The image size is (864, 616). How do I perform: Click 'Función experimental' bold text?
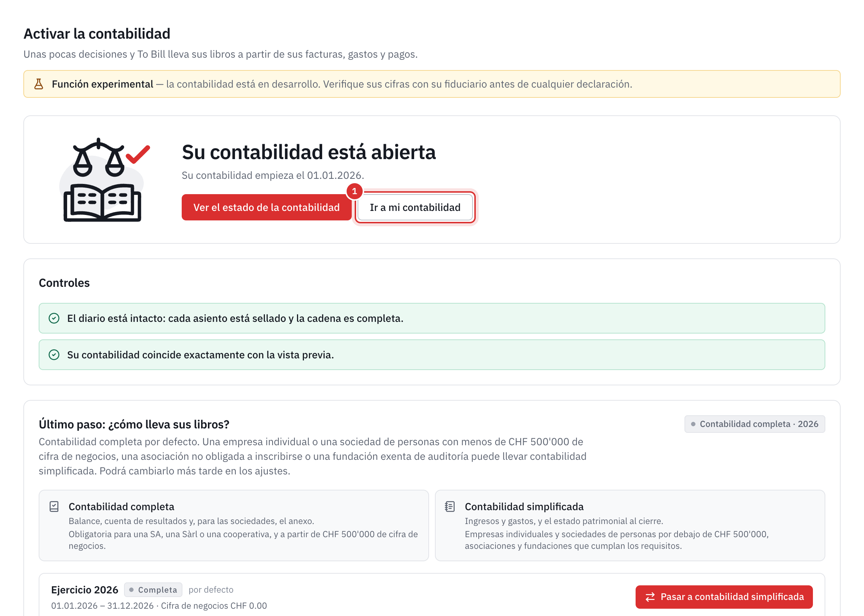pyautogui.click(x=103, y=84)
